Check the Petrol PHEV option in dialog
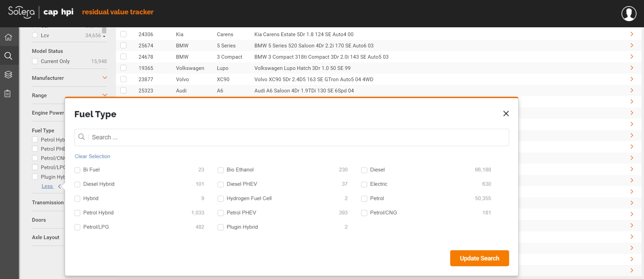The height and width of the screenshot is (279, 644). [x=221, y=213]
